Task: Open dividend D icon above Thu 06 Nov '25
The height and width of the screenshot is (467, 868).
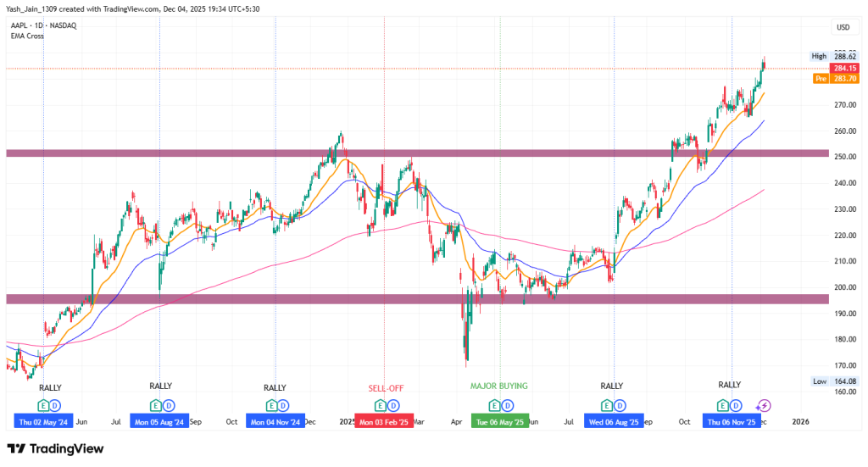Action: coord(735,406)
